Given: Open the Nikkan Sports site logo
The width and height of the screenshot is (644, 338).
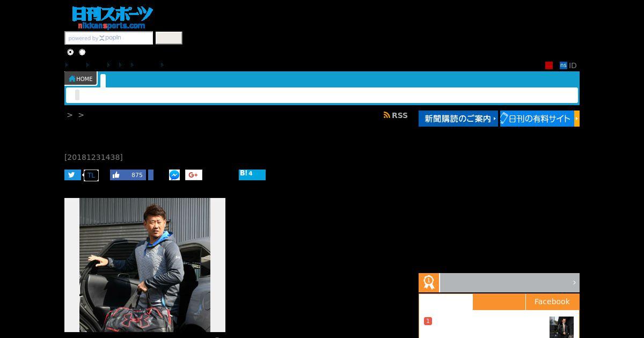Looking at the screenshot, I should tap(112, 18).
